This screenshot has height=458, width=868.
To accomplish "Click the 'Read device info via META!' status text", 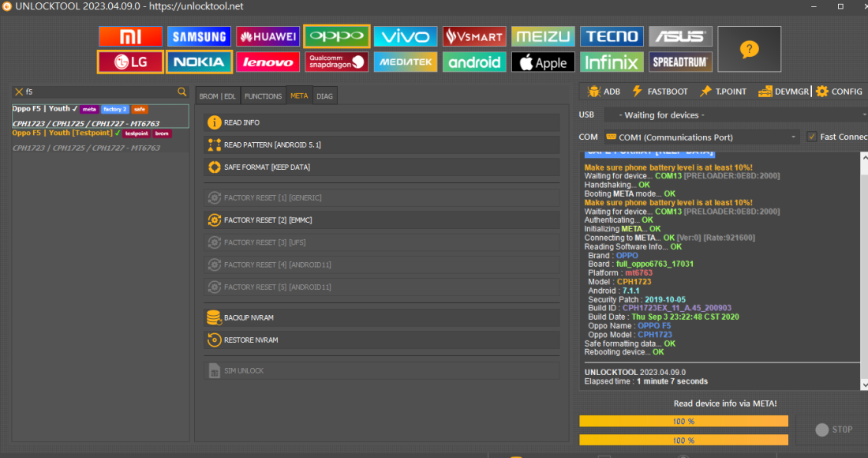I will pos(725,404).
